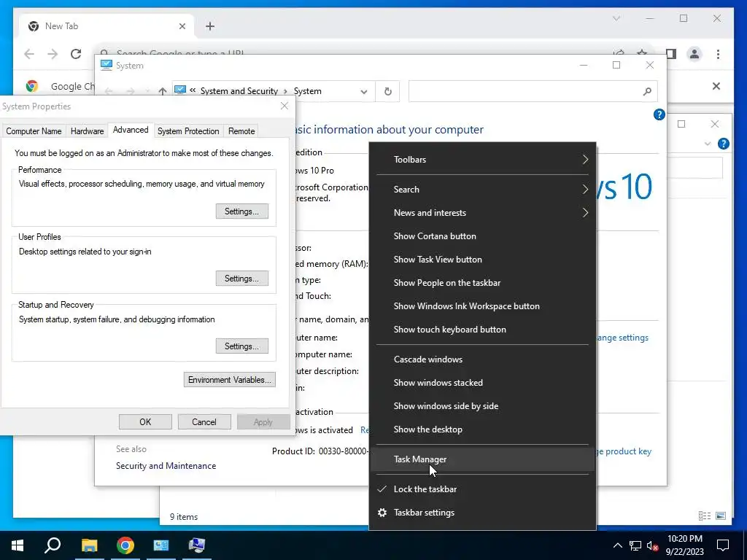Expand the Search submenu arrow
Image resolution: width=747 pixels, height=560 pixels.
[x=585, y=189]
